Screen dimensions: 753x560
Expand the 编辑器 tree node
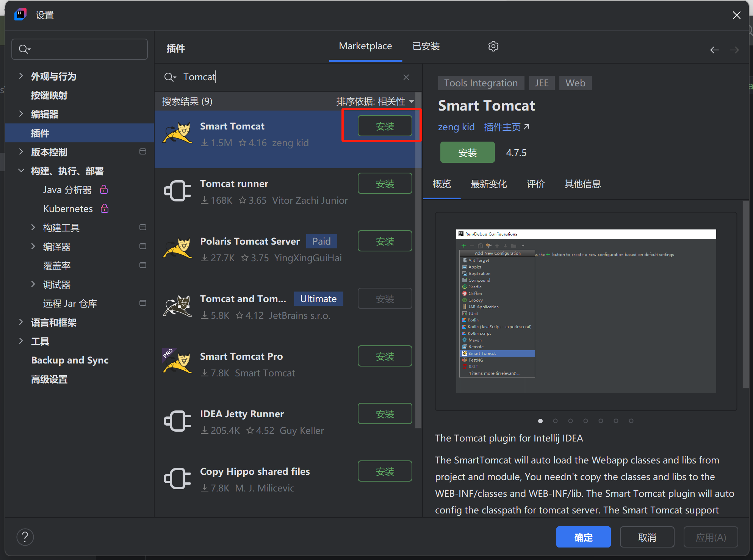tap(21, 114)
